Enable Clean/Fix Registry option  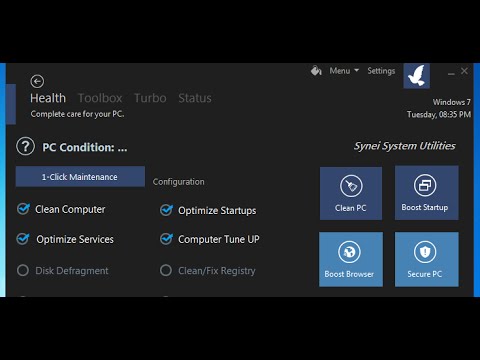tap(166, 270)
